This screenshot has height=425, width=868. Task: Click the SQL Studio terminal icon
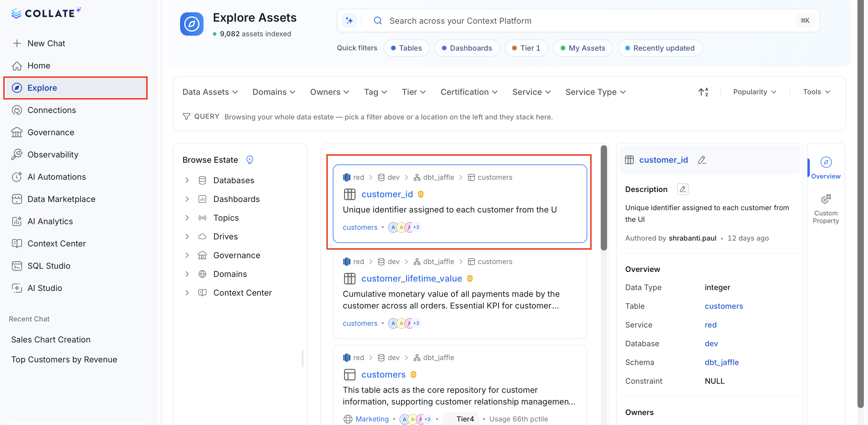(x=17, y=266)
